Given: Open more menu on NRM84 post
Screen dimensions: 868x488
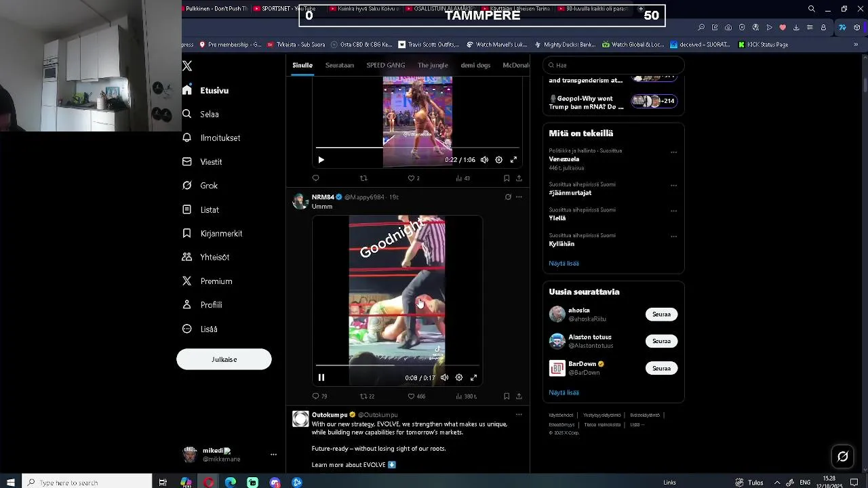Looking at the screenshot, I should (519, 197).
